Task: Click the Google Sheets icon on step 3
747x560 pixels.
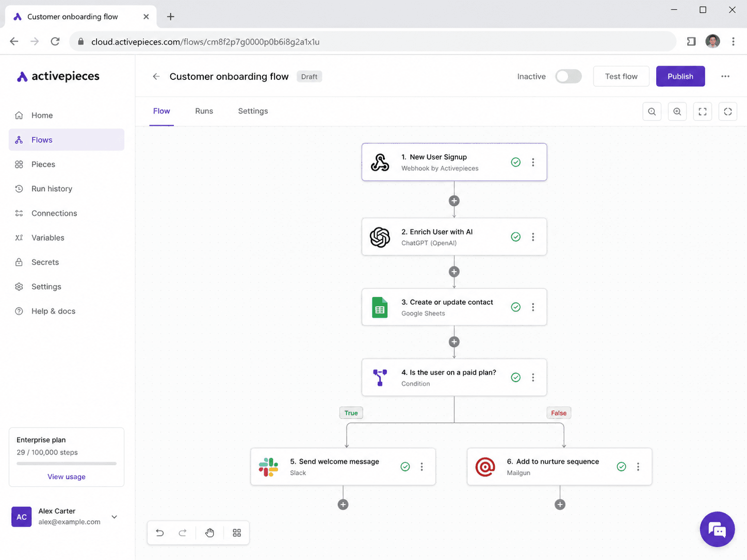Action: coord(380,307)
